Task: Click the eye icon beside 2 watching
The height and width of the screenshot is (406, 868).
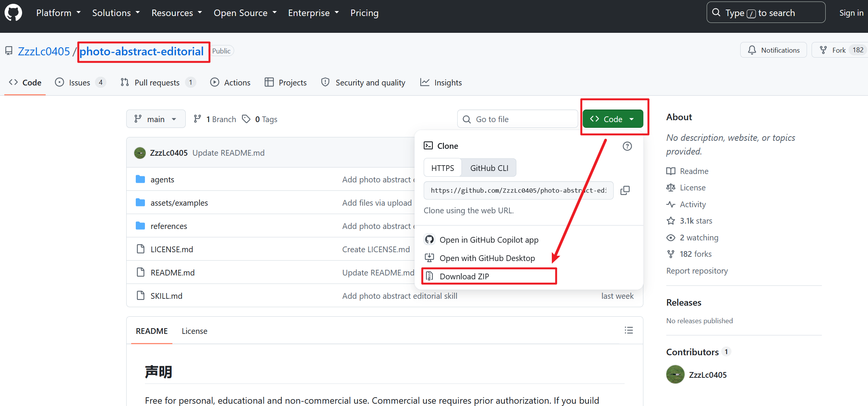Action: [671, 238]
